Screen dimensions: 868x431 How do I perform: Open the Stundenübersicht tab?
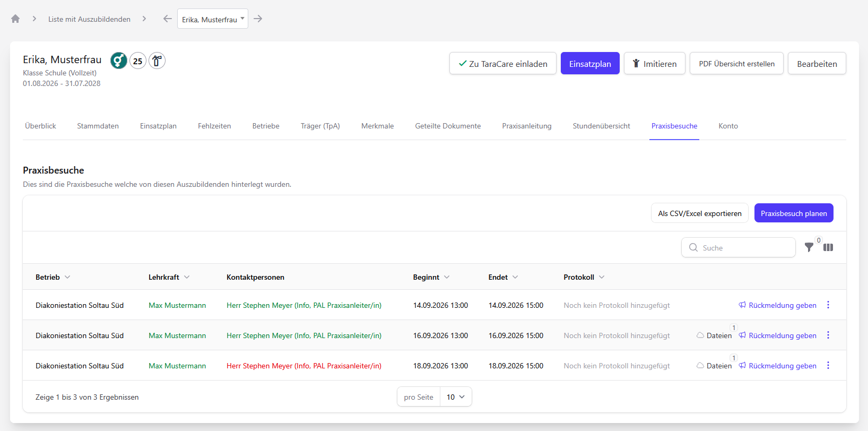(602, 126)
